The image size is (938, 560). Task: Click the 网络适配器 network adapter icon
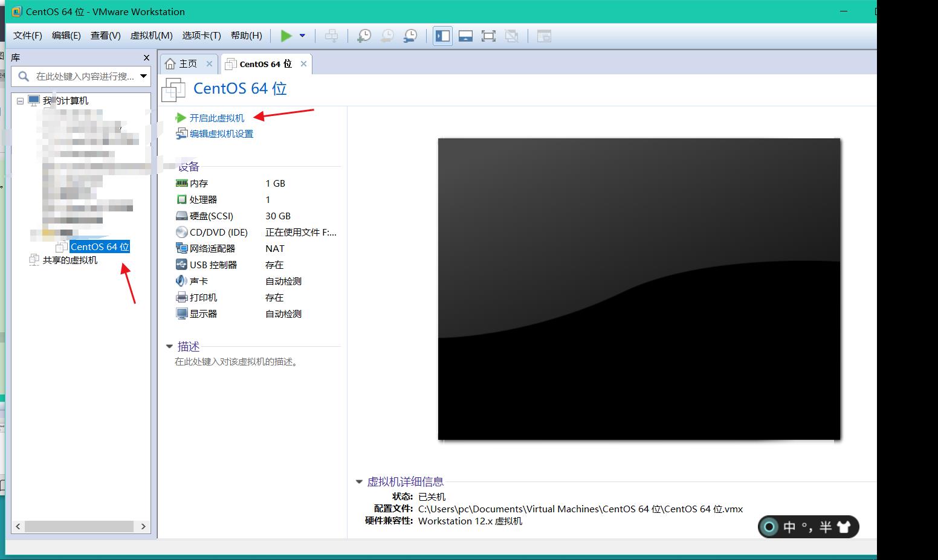click(181, 248)
